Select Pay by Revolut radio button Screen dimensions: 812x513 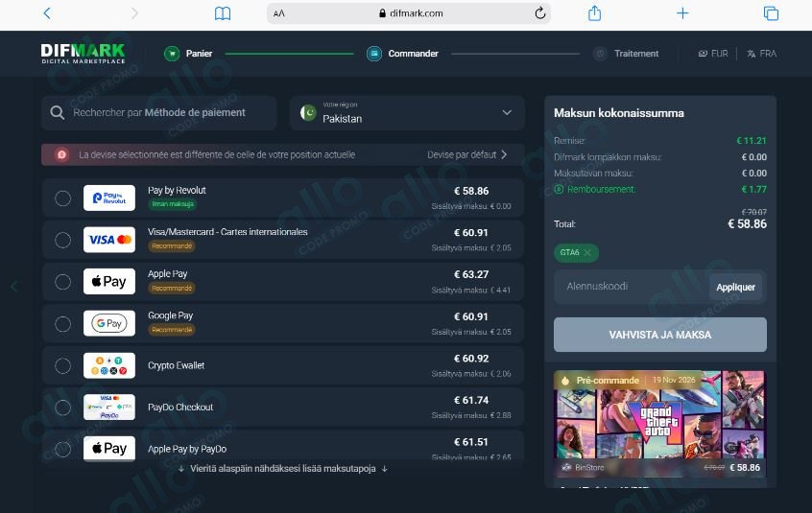[x=62, y=198]
